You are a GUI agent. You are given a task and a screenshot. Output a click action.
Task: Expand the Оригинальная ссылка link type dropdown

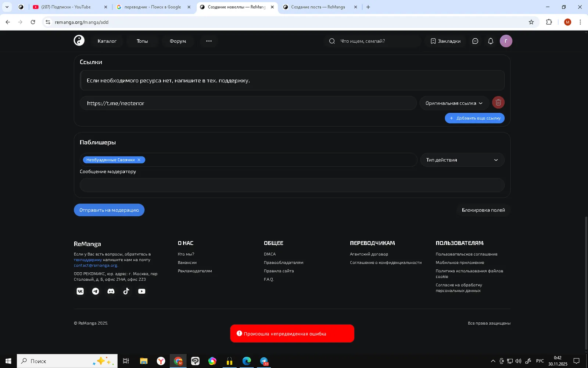click(x=454, y=103)
